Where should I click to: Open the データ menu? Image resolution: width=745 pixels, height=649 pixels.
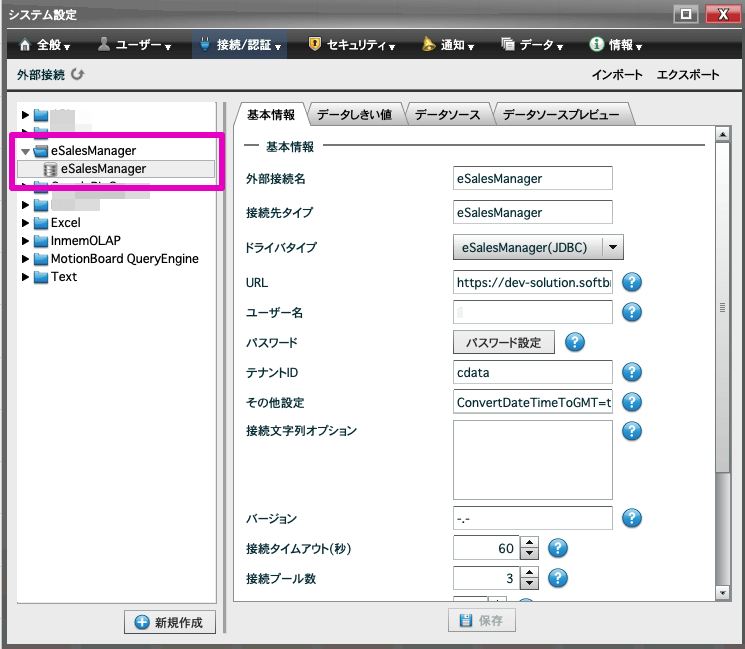click(532, 45)
